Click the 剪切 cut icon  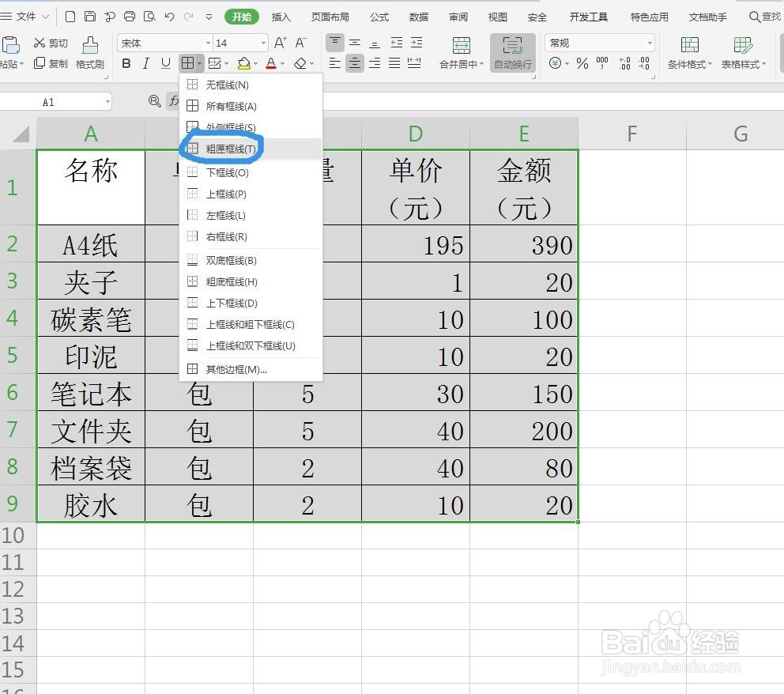50,43
